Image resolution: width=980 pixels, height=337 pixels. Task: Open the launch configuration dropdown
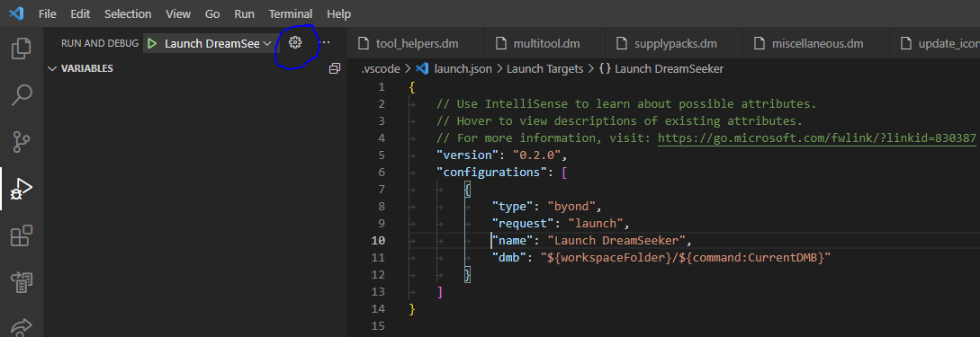[218, 43]
